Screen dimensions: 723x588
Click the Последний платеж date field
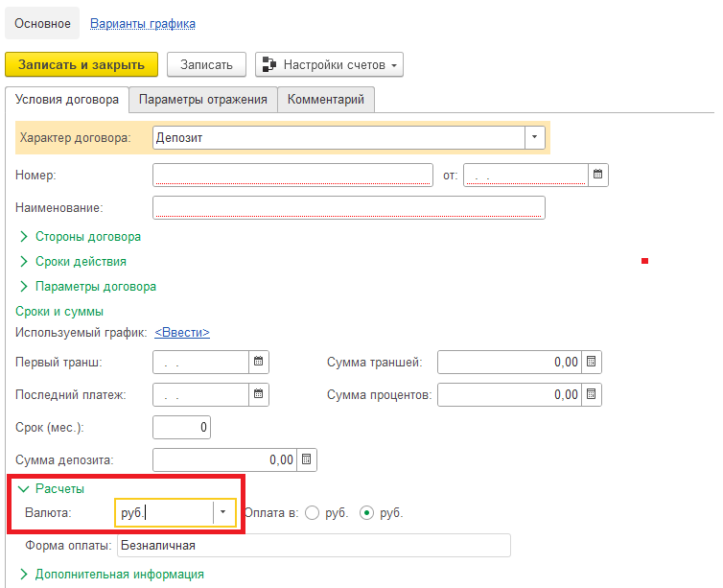point(200,395)
